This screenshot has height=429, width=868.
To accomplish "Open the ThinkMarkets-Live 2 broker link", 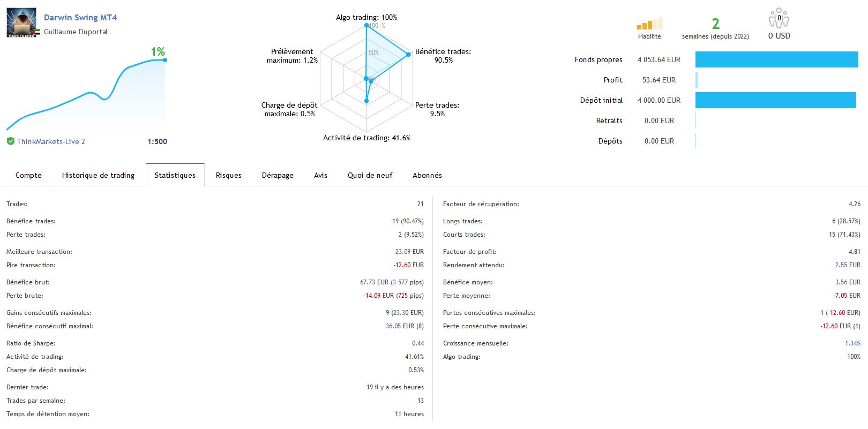I will (51, 141).
